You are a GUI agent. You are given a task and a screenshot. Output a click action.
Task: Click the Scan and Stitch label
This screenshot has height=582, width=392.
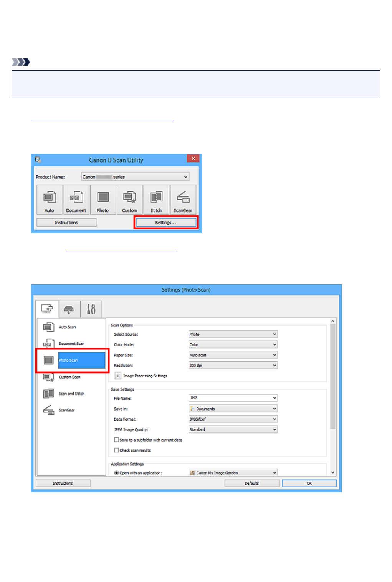[x=71, y=394]
